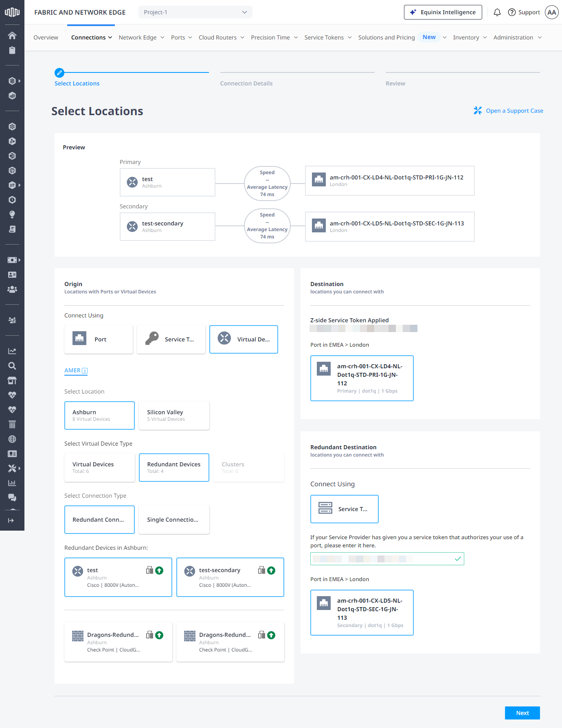
Task: Open the pillar column sidebar icon
Action: click(x=12, y=424)
